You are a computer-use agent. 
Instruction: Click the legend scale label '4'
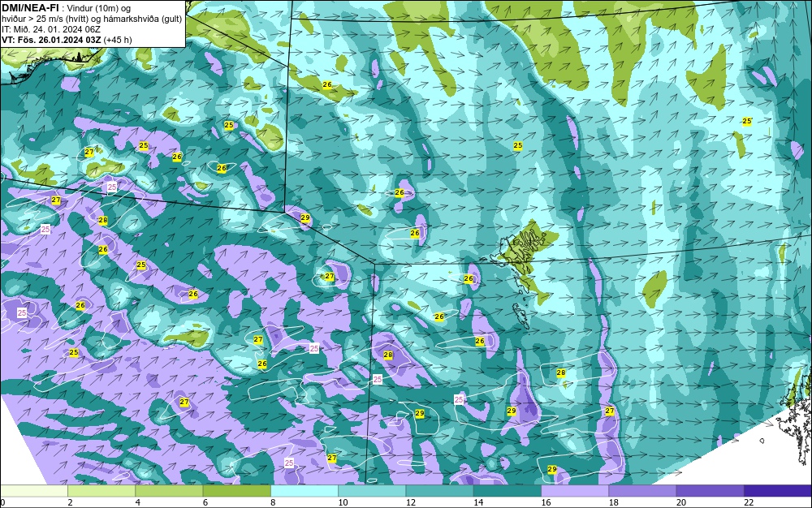pyautogui.click(x=138, y=502)
